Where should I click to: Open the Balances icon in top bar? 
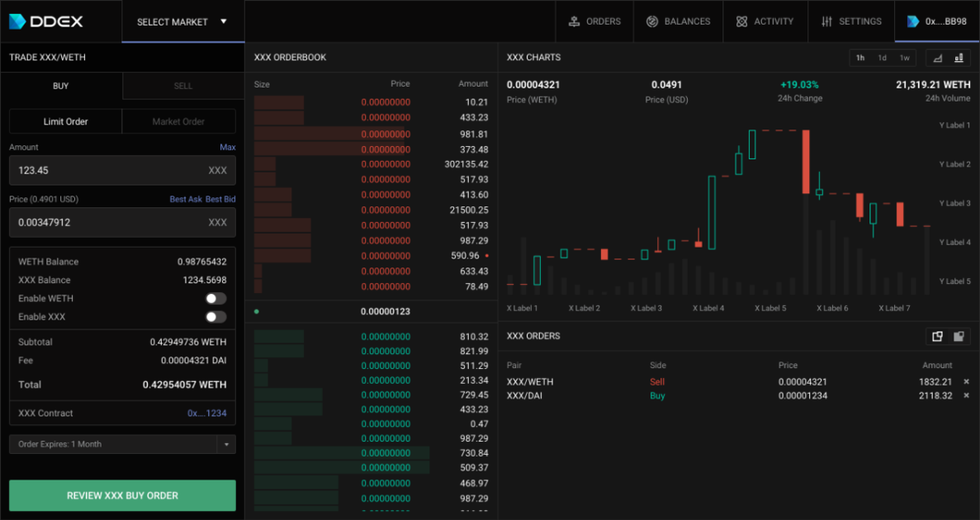pyautogui.click(x=652, y=21)
